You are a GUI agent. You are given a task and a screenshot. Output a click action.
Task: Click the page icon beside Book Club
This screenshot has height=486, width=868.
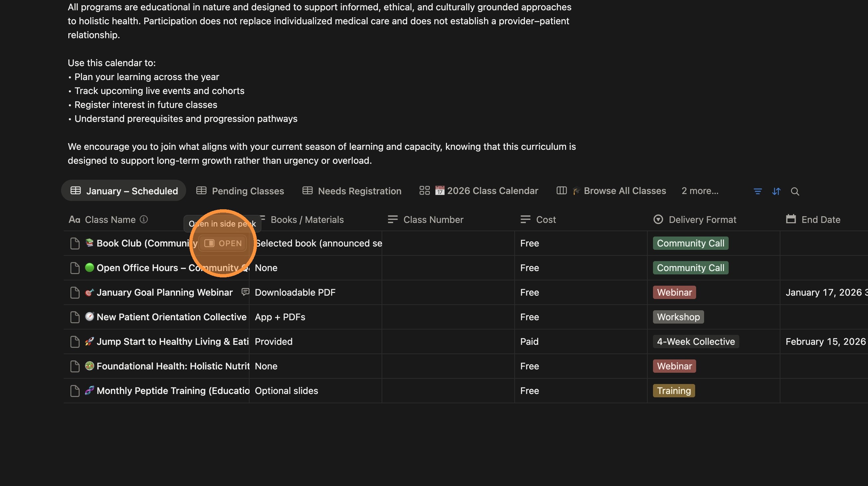(74, 243)
